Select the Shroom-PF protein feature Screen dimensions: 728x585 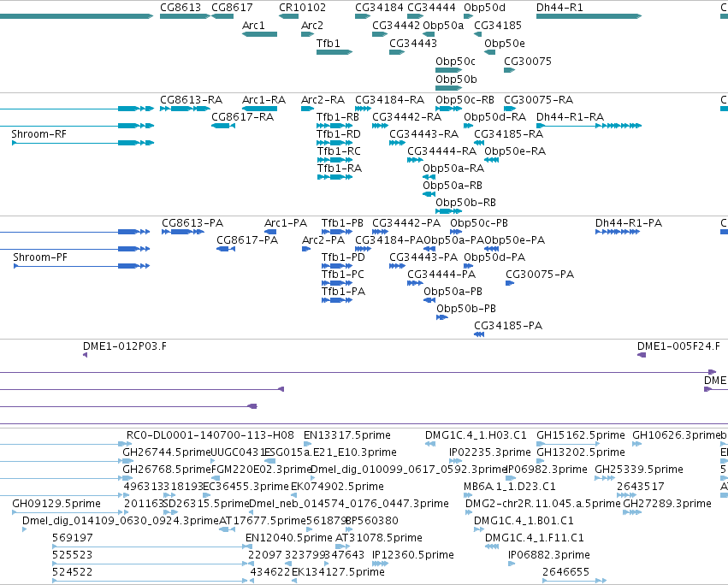click(x=82, y=266)
